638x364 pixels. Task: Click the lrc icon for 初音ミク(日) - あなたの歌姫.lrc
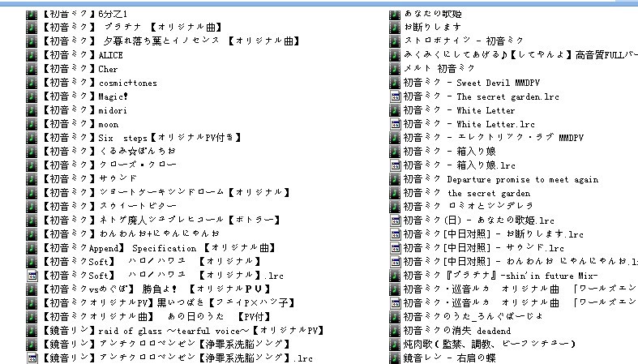(395, 221)
